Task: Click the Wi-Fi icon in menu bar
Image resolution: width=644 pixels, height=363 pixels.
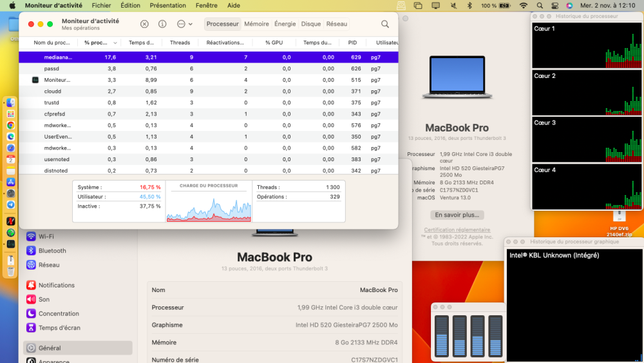Action: (x=523, y=5)
